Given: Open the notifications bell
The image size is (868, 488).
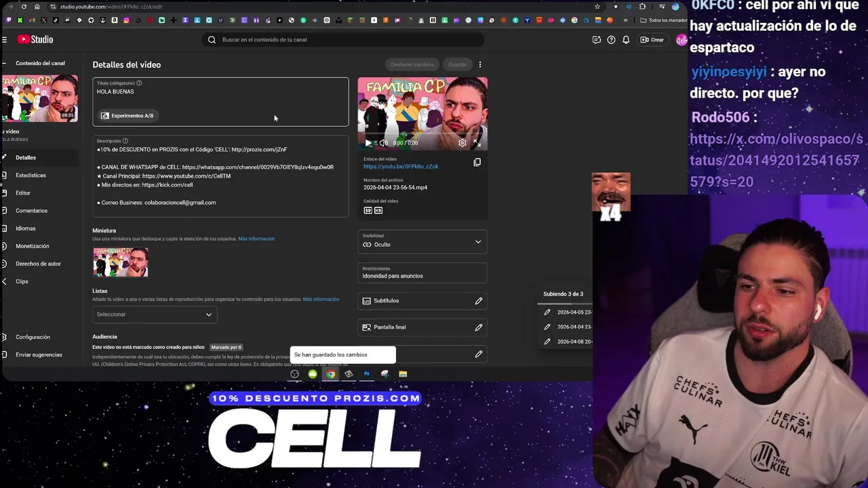Looking at the screenshot, I should point(626,40).
